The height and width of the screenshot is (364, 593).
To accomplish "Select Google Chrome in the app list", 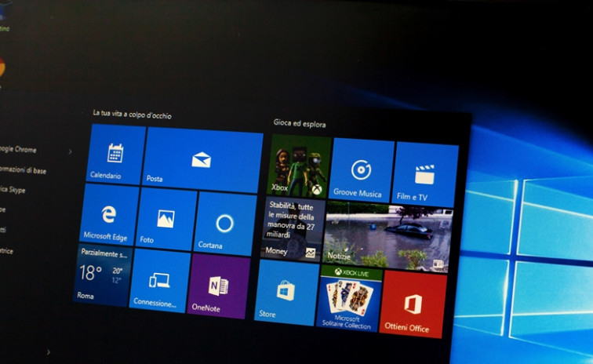I will click(19, 149).
